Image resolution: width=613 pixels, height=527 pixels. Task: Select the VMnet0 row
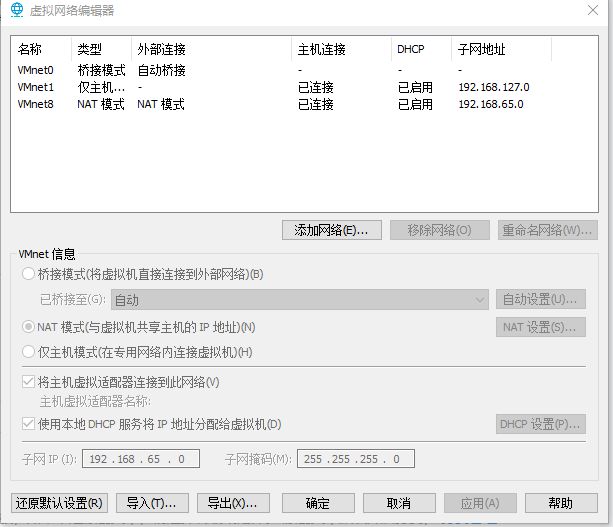304,70
